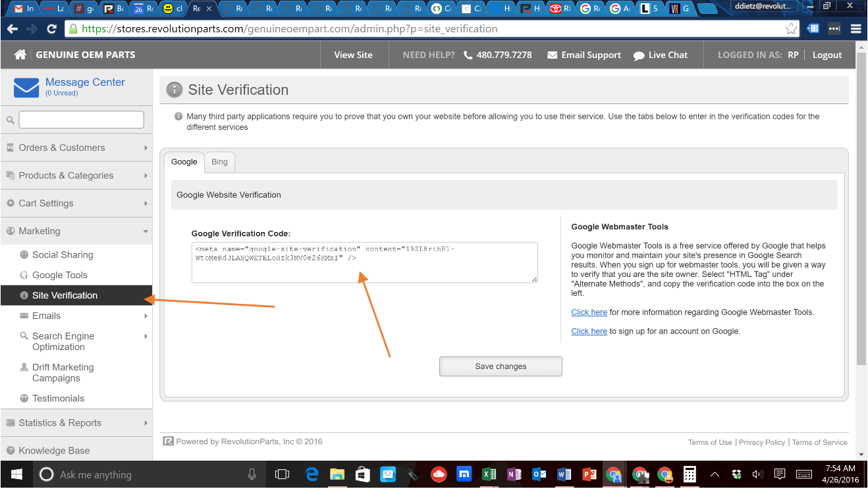The width and height of the screenshot is (868, 489).
Task: Launch Excel from the taskbar
Action: coord(489,475)
